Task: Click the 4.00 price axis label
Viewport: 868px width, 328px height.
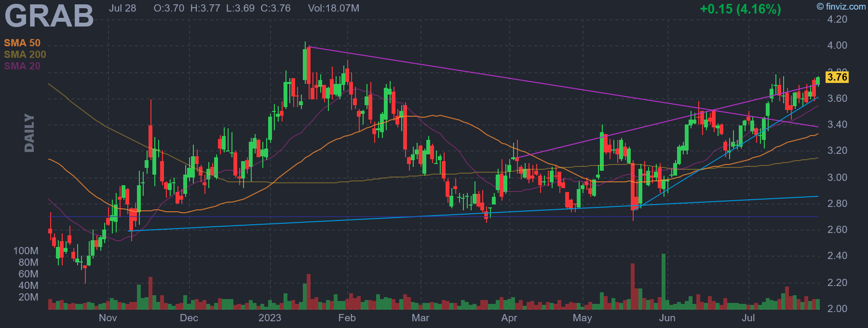Action: pos(837,45)
